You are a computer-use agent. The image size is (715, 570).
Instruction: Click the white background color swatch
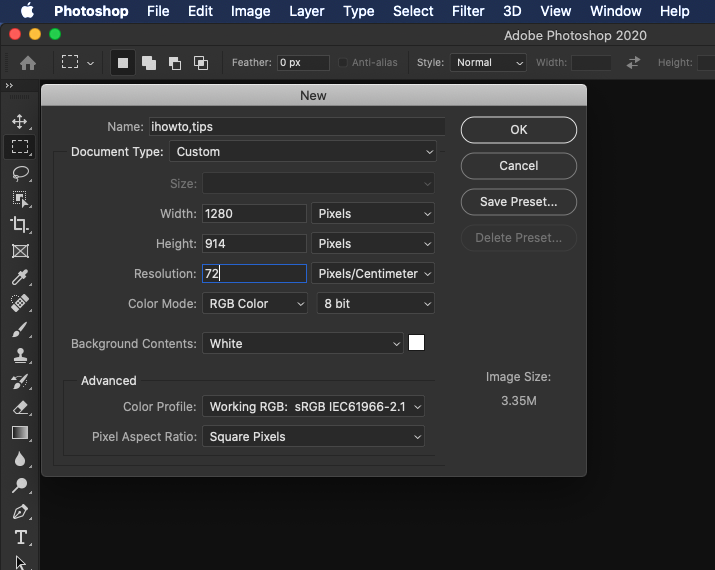[416, 343]
